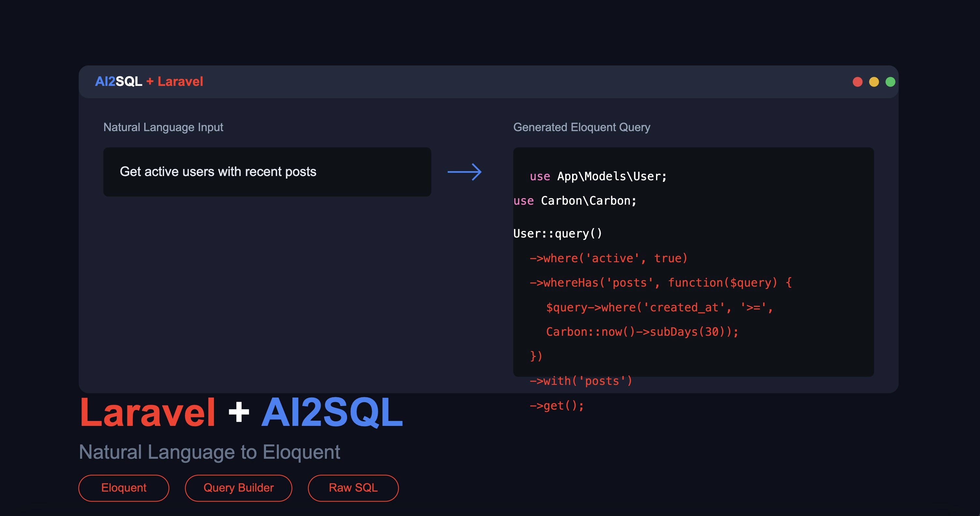Screen dimensions: 980x516
Task: Click the AI2SQL + Laravel window title
Action: tap(149, 81)
